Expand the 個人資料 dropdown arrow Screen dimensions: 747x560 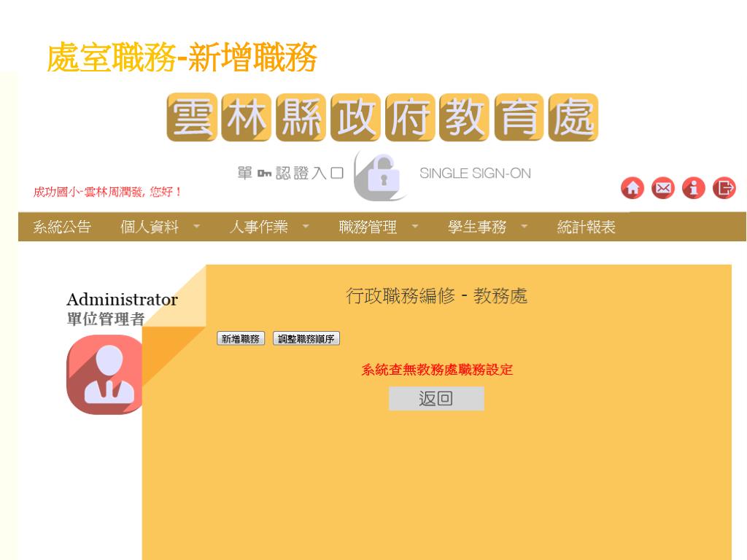[196, 227]
